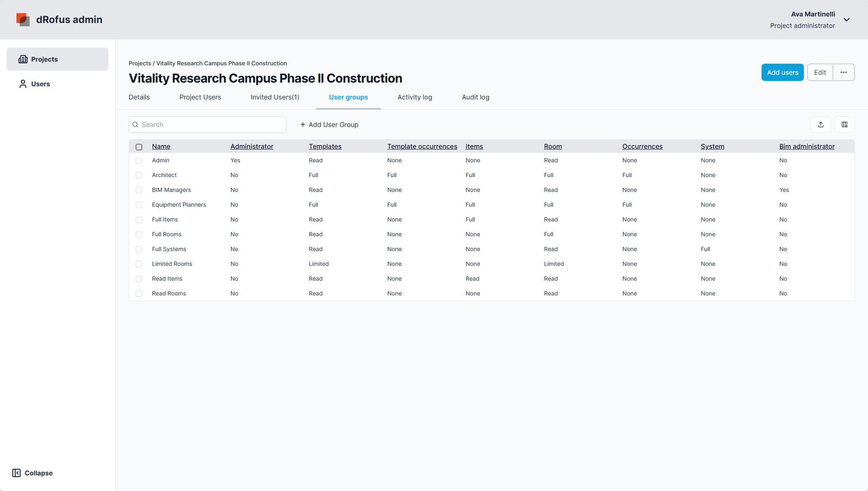Screen dimensions: 868x491
Task: Select the Full Rooms group name
Action: (167, 235)
